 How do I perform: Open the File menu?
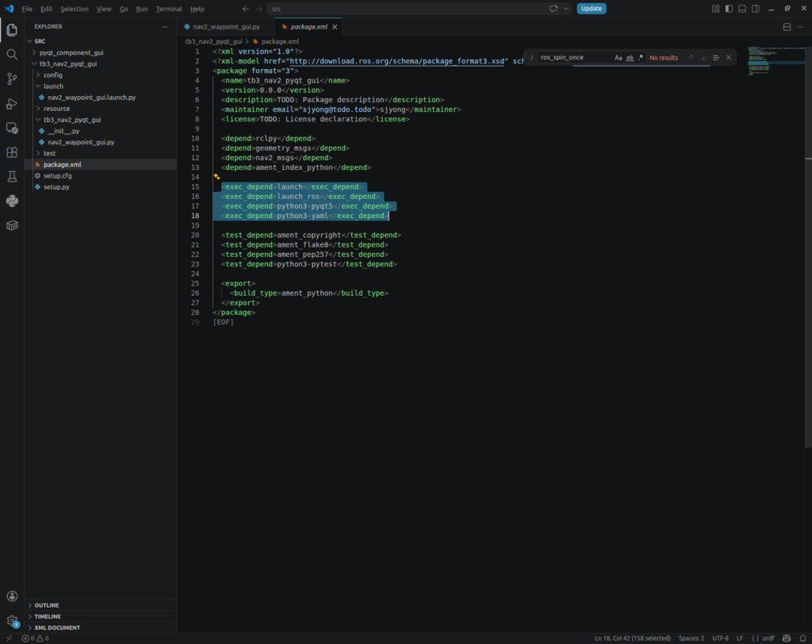coord(27,9)
